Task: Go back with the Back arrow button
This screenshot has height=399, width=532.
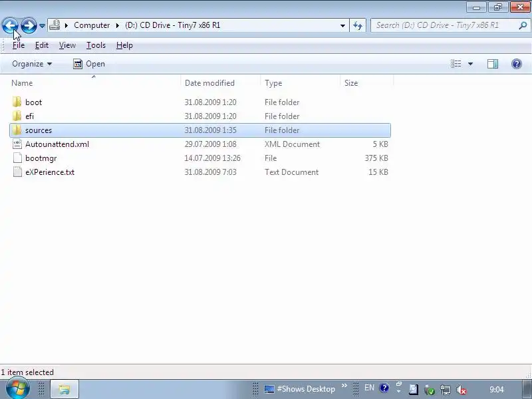Action: [11, 25]
